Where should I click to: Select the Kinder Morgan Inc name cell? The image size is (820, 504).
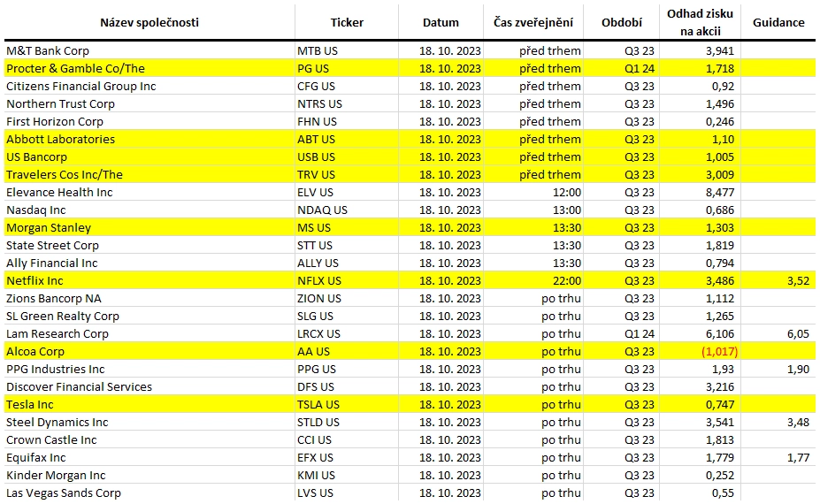click(149, 475)
